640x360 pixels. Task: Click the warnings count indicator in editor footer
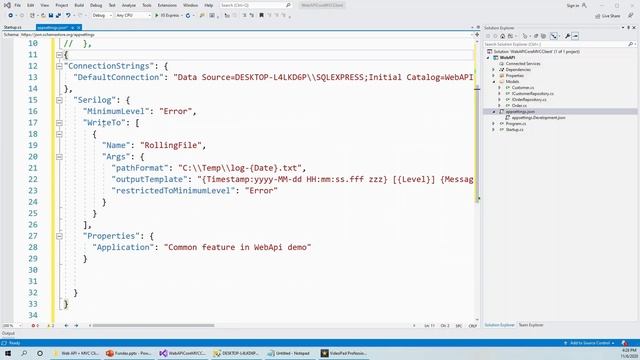click(51, 326)
